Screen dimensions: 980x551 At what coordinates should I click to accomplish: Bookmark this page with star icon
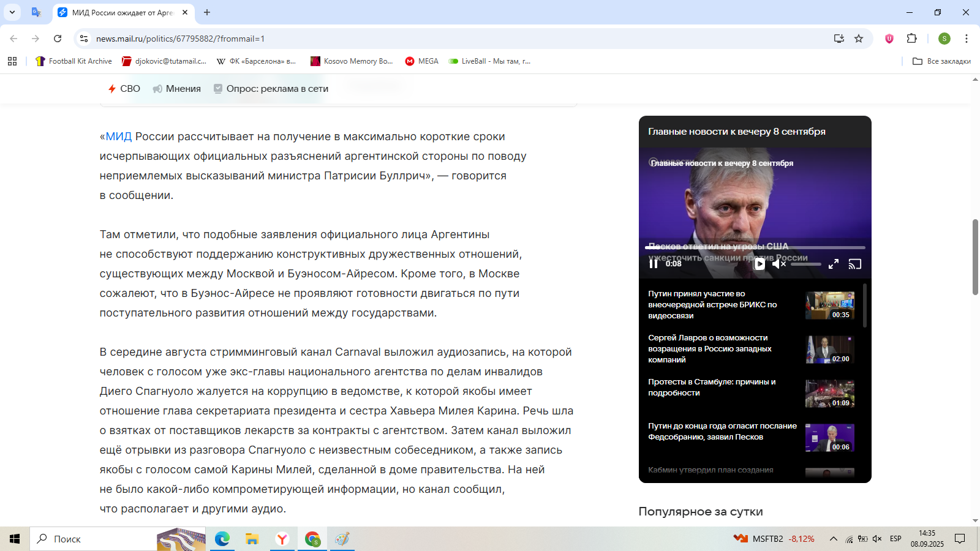[x=859, y=39]
